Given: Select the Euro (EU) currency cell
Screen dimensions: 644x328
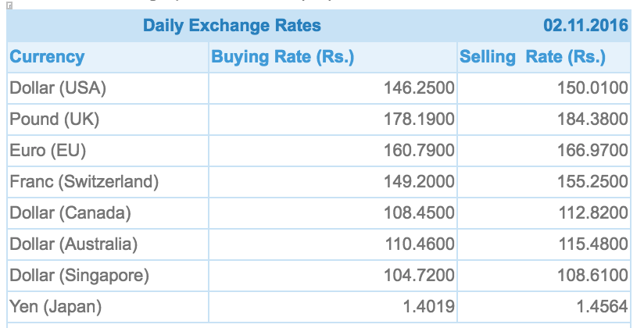Looking at the screenshot, I should 48,151.
